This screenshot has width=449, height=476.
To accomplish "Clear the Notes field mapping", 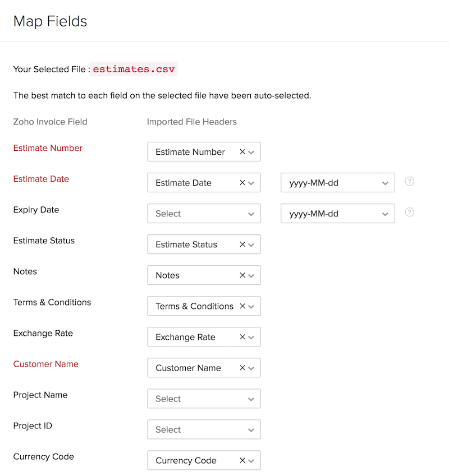I will (242, 275).
